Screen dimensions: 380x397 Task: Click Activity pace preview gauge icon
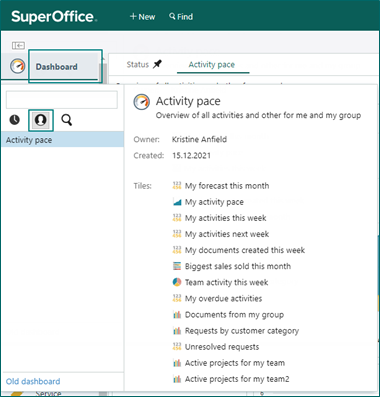tap(142, 102)
